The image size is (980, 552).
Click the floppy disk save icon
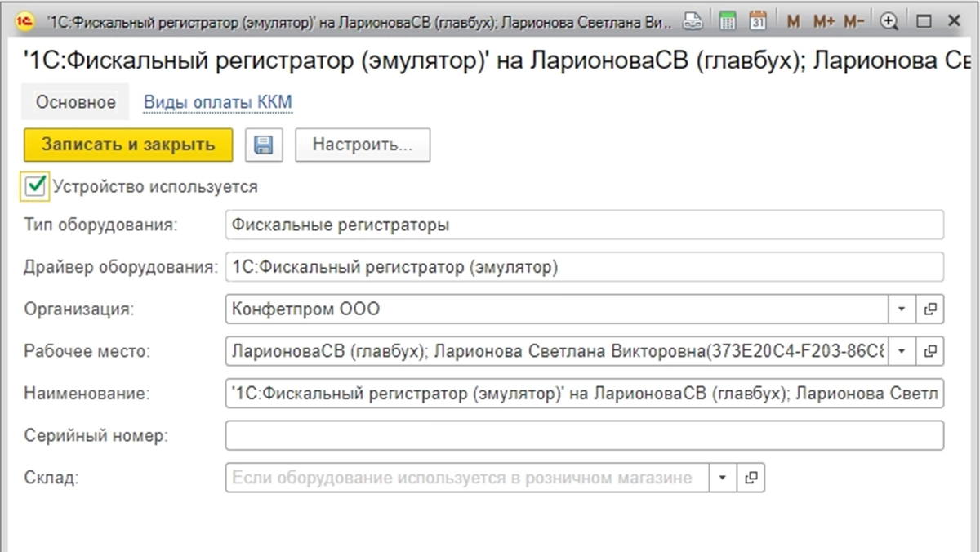pos(264,145)
